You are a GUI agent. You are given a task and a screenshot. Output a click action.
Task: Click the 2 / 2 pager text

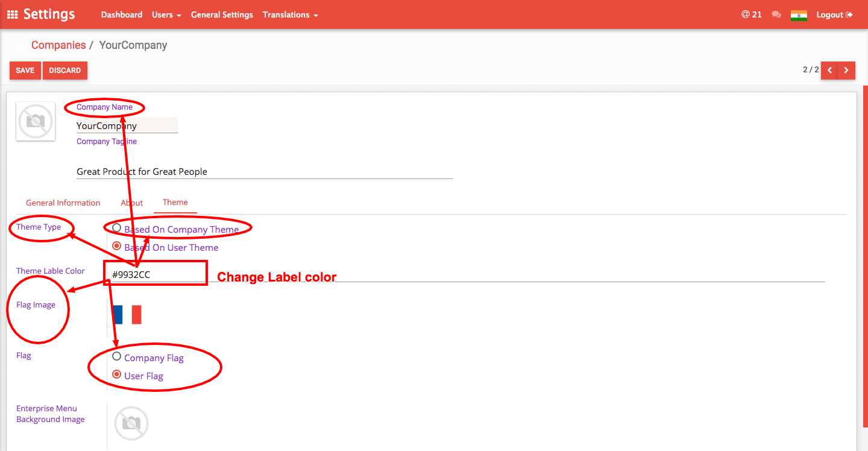(811, 70)
